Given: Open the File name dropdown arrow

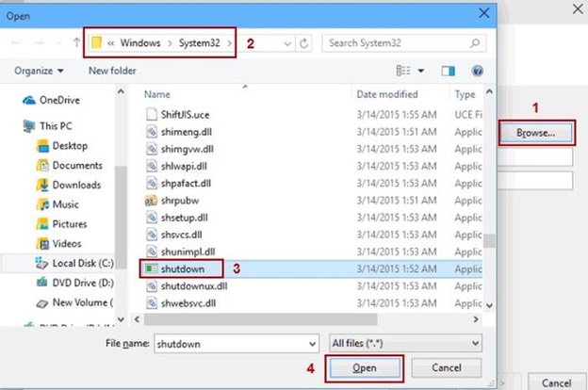Looking at the screenshot, I should (x=315, y=344).
